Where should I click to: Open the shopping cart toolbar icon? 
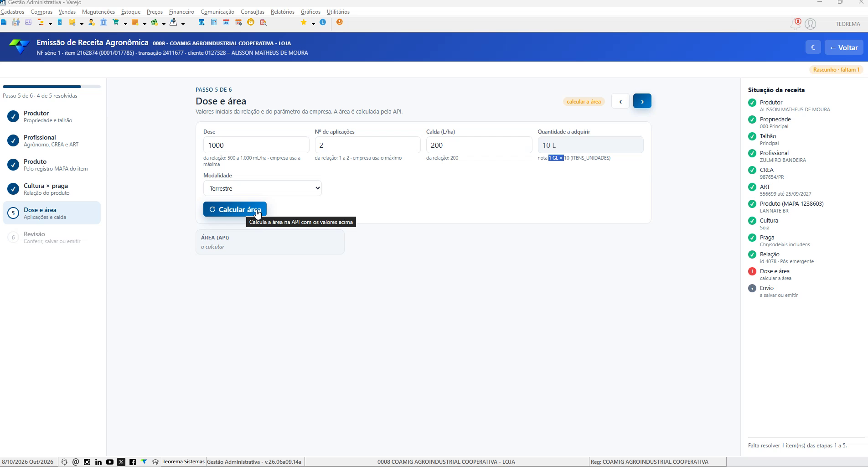[116, 22]
